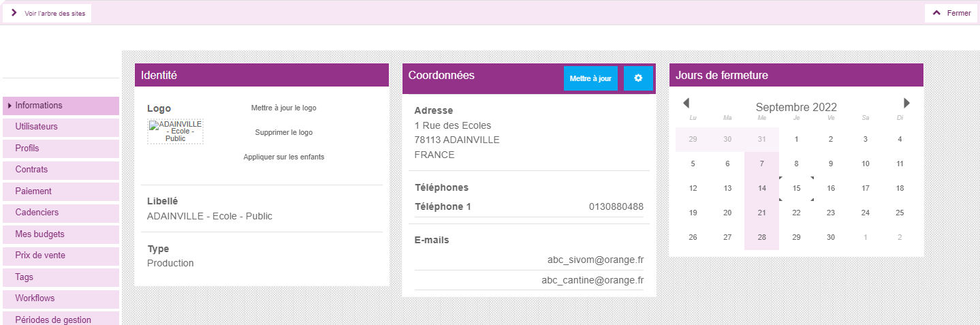Click Appliquer sur les enfants
The image size is (980, 325).
click(x=283, y=157)
